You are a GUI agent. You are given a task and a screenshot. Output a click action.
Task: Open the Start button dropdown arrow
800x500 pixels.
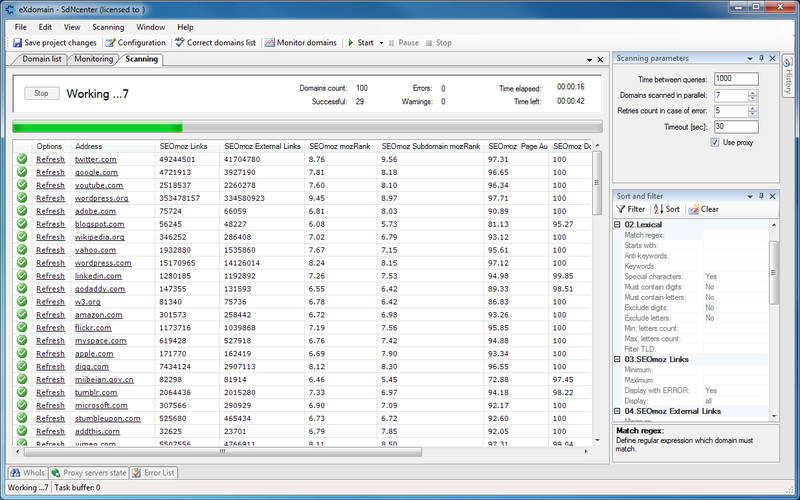382,43
